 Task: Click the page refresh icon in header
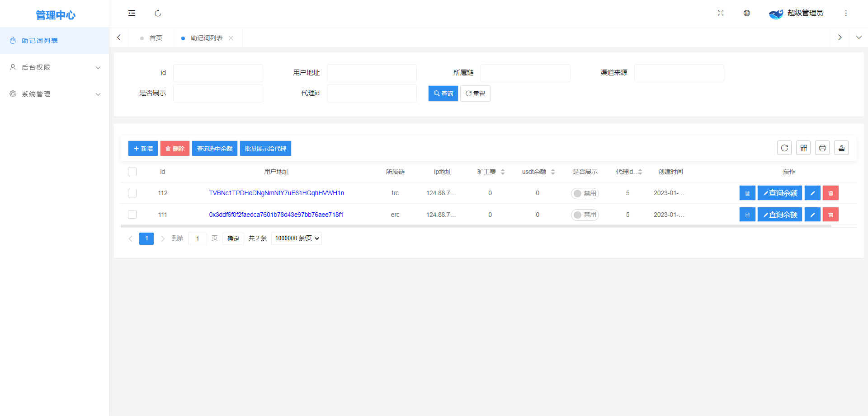tap(158, 13)
